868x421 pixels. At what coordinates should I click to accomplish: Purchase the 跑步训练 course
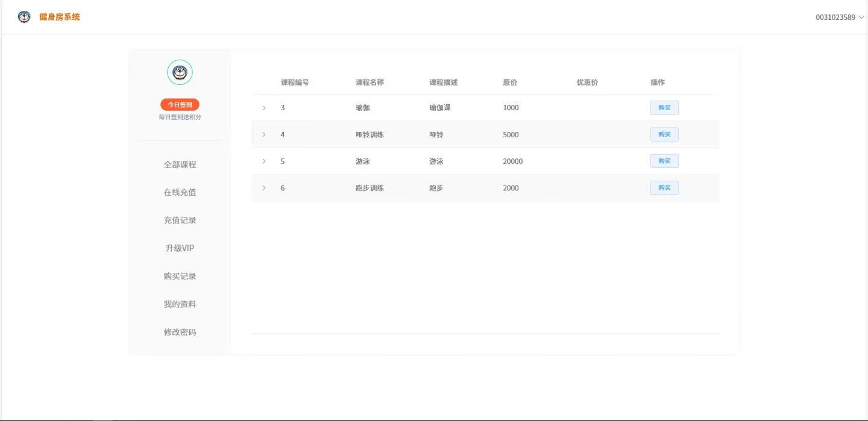tap(664, 188)
